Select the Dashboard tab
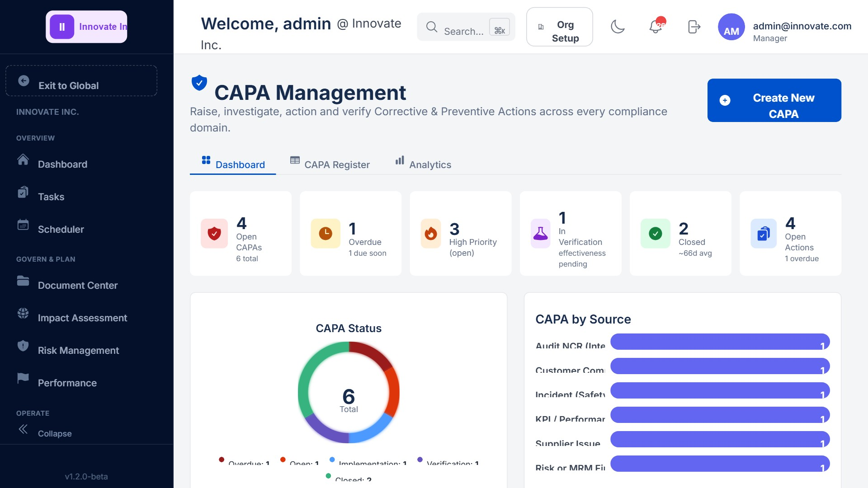This screenshot has width=868, height=488. [x=233, y=164]
